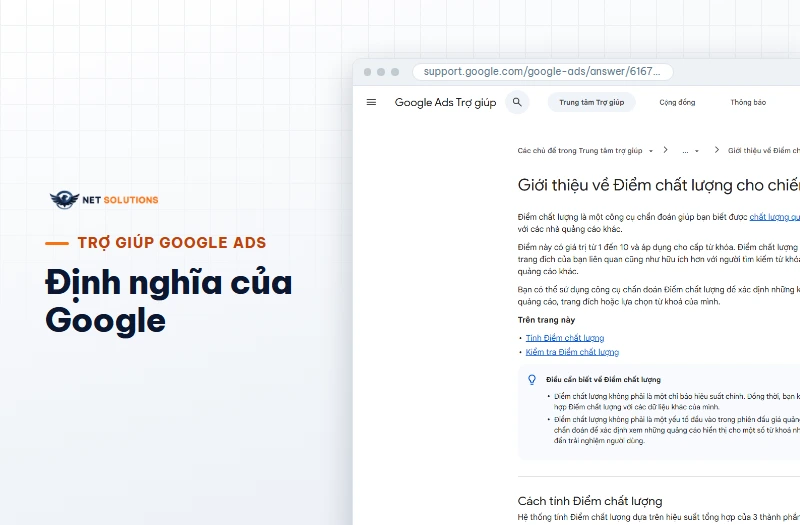Open the Kiểm tra Điểm chất lượng link
This screenshot has height=525, width=800.
(572, 352)
